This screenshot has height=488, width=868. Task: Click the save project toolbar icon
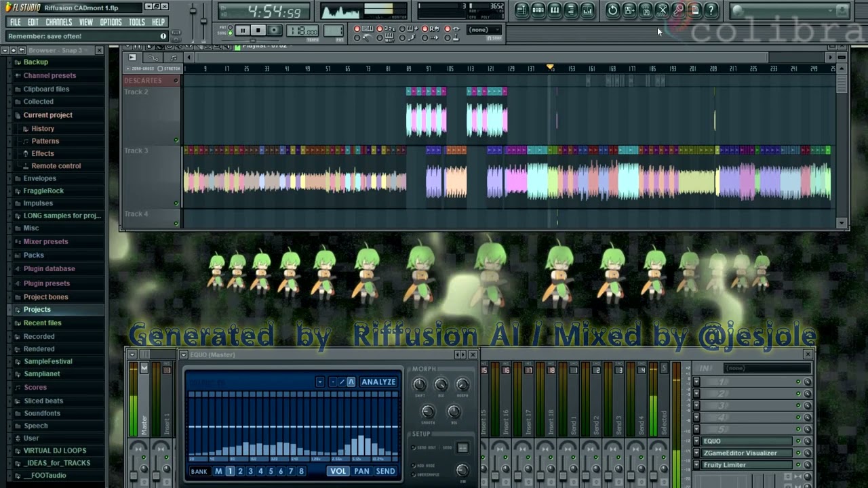(646, 9)
